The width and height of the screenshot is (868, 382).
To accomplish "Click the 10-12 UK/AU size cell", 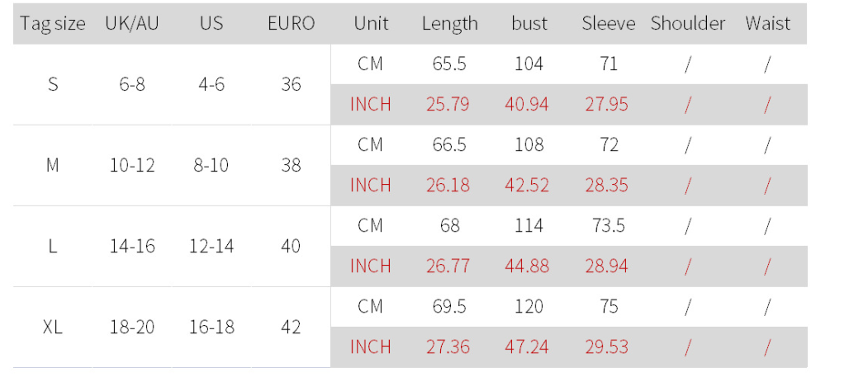I will [132, 165].
